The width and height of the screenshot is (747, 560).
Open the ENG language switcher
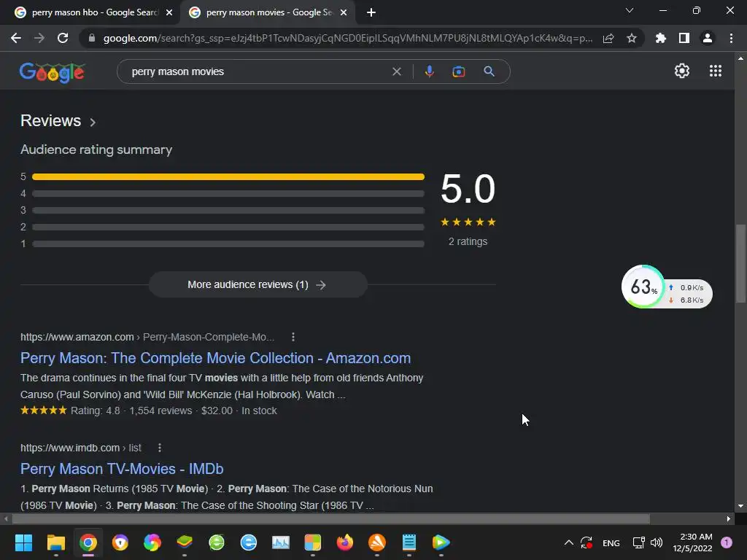611,542
